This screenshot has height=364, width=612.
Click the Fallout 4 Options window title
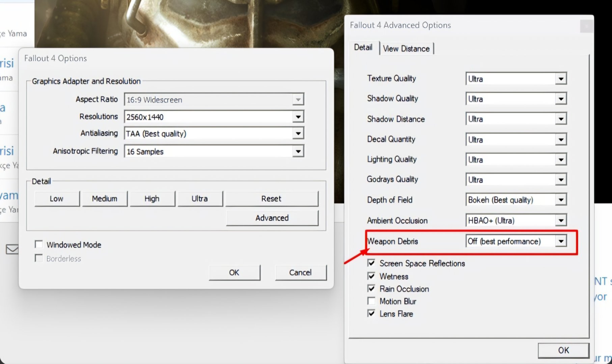click(56, 58)
